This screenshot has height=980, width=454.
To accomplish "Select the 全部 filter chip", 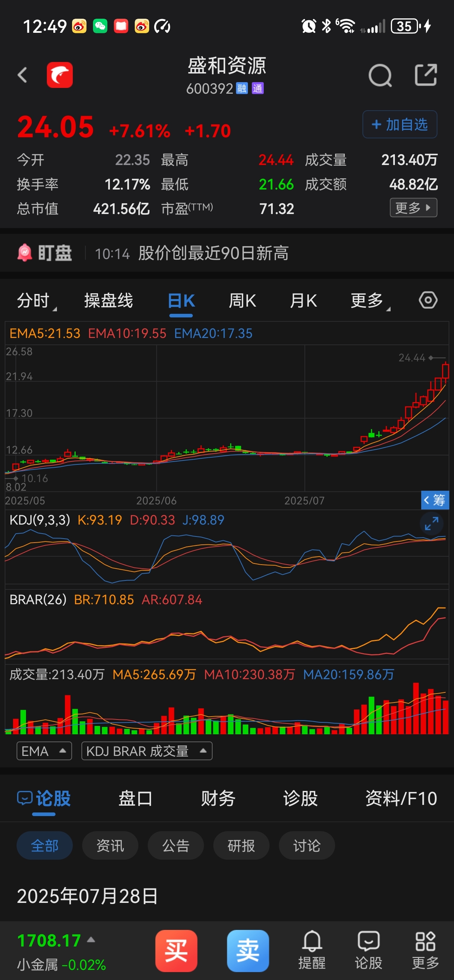I will (45, 846).
